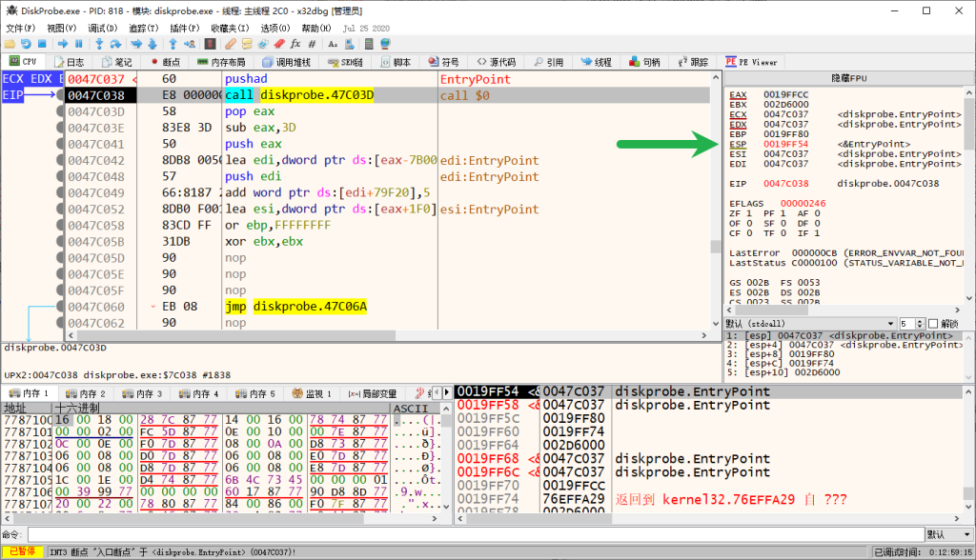The height and width of the screenshot is (560, 976).
Task: Click the globe online help icon
Action: 385,44
